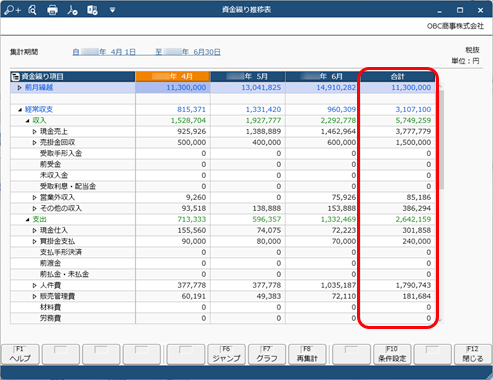Click the 現金売上 April value 925,926
Screen dimensions: 493x380
tap(192, 132)
